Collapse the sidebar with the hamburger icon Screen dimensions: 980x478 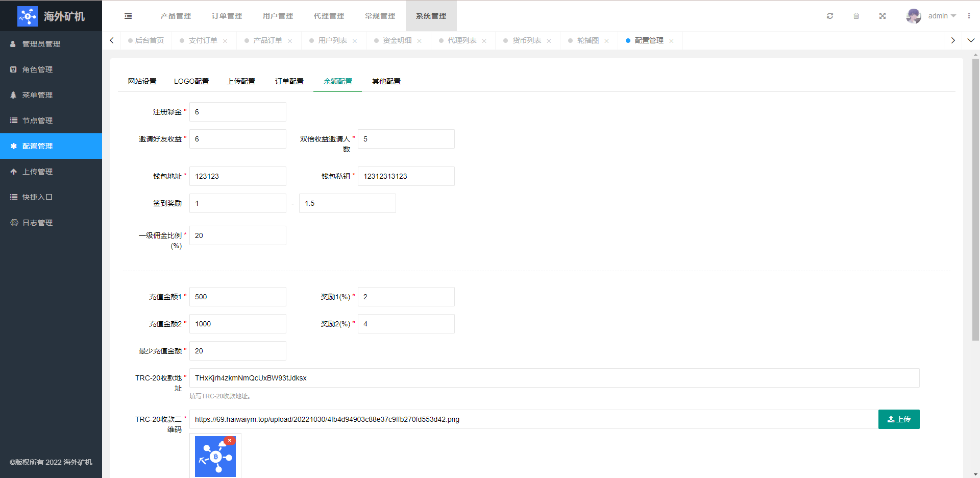128,16
